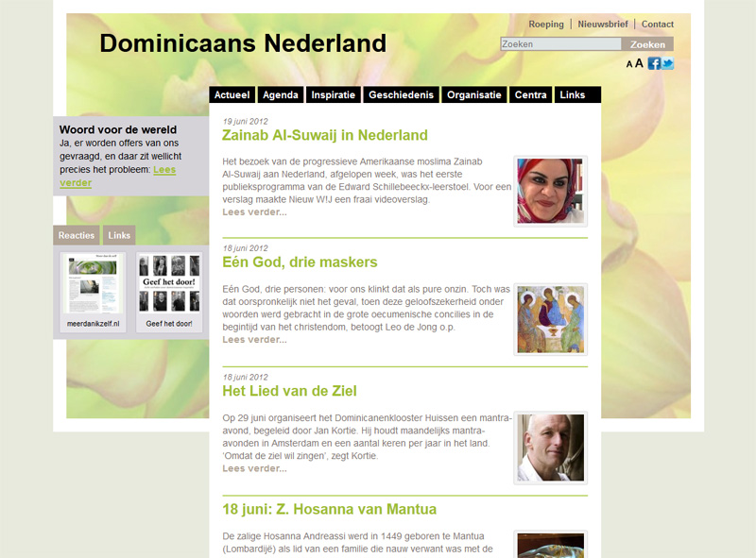Open the Hosanna van Mantua article thumbnail

(x=551, y=545)
